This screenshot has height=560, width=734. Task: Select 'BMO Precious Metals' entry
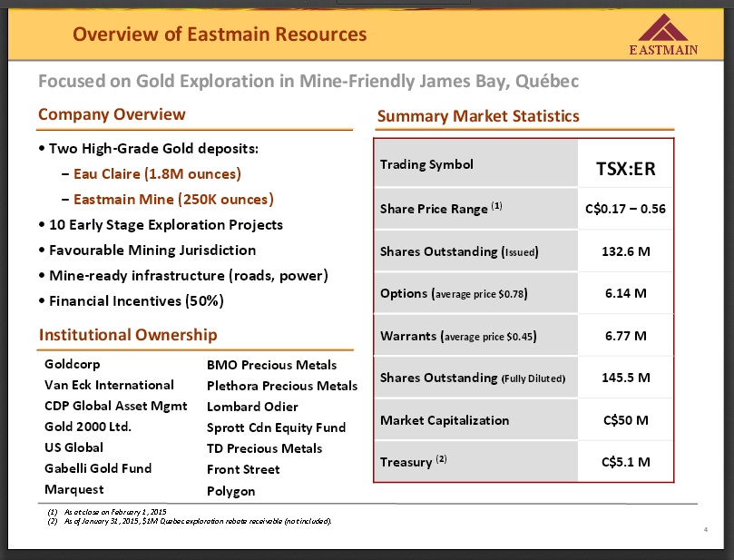271,365
